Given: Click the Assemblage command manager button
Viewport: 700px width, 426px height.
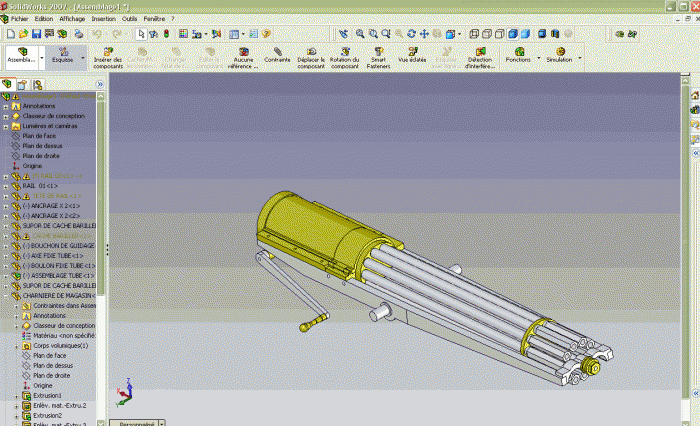Looking at the screenshot, I should pos(22,56).
